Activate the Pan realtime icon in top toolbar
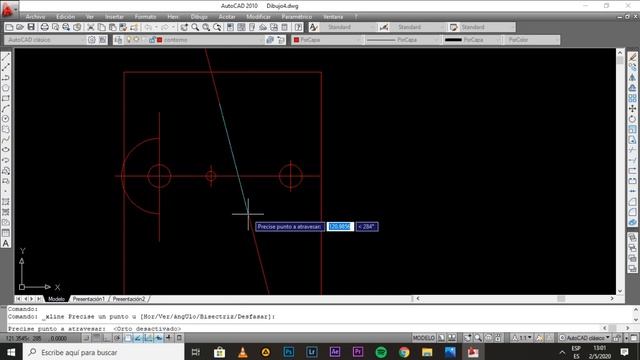Screen dimensions: 640x360 coord(184,27)
